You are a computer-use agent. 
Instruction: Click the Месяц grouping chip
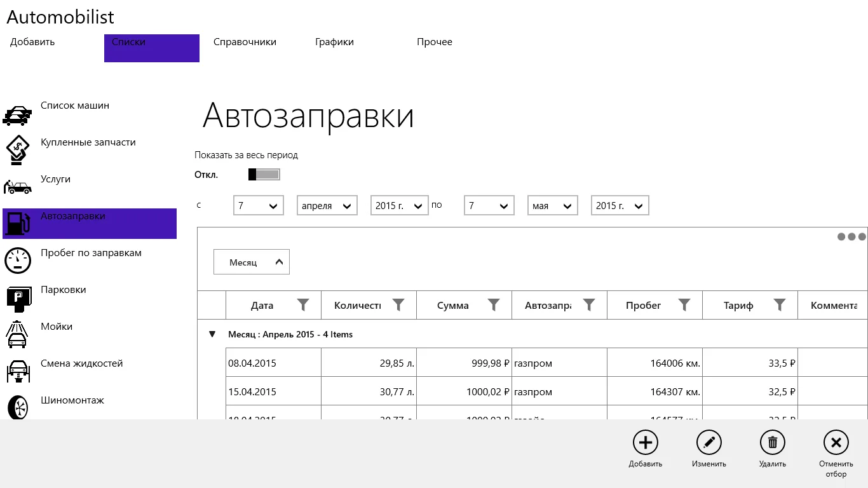pos(252,262)
